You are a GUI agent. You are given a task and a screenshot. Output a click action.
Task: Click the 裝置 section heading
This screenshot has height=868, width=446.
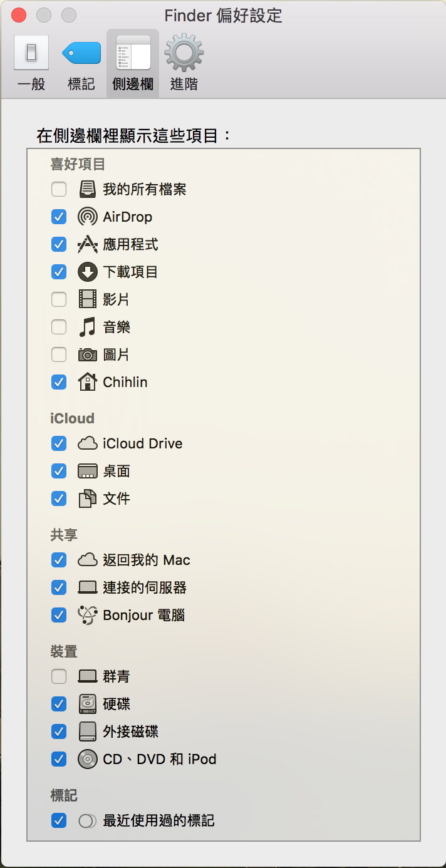point(64,651)
